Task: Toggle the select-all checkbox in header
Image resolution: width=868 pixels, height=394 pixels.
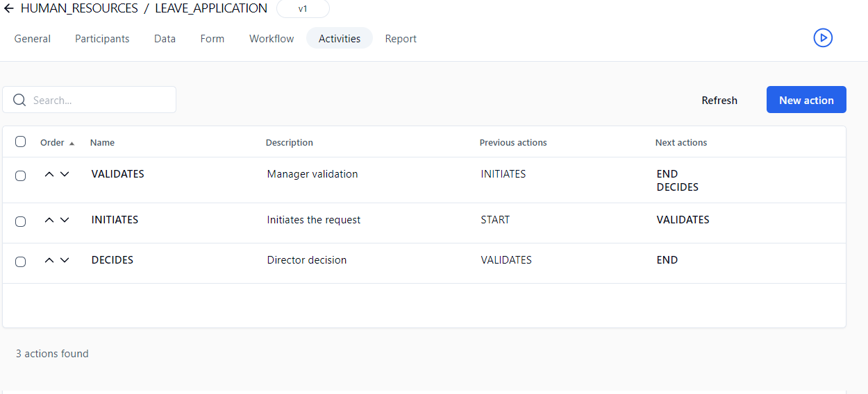Action: tap(21, 142)
